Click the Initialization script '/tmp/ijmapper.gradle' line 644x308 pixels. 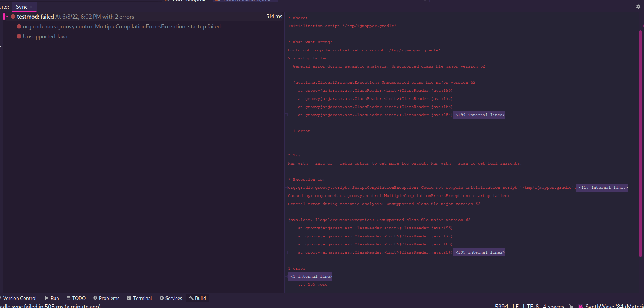342,26
